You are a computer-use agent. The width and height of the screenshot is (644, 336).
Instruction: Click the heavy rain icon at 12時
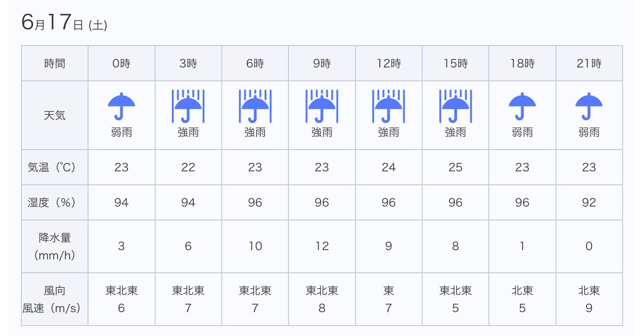tap(389, 106)
